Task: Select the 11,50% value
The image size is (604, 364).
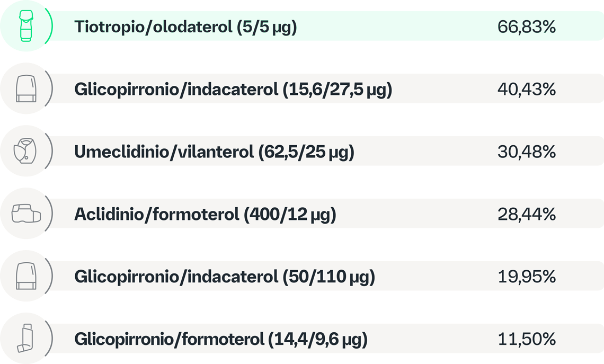Action: tap(526, 339)
